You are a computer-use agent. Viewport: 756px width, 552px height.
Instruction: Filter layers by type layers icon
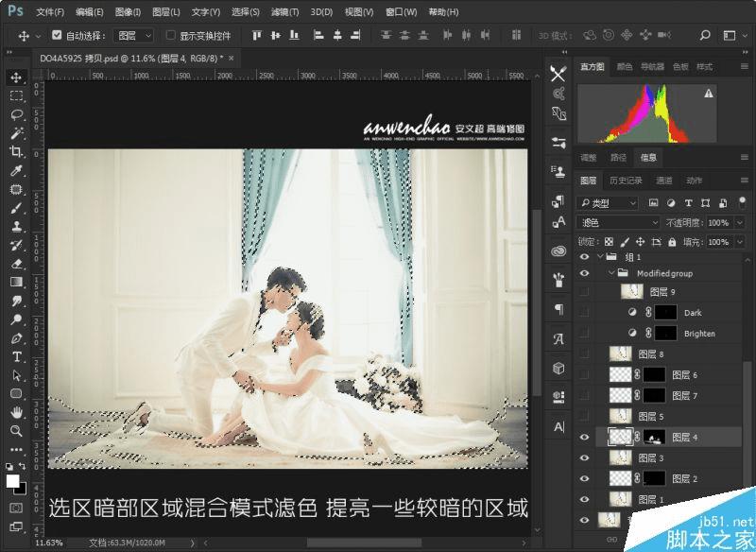click(x=688, y=203)
